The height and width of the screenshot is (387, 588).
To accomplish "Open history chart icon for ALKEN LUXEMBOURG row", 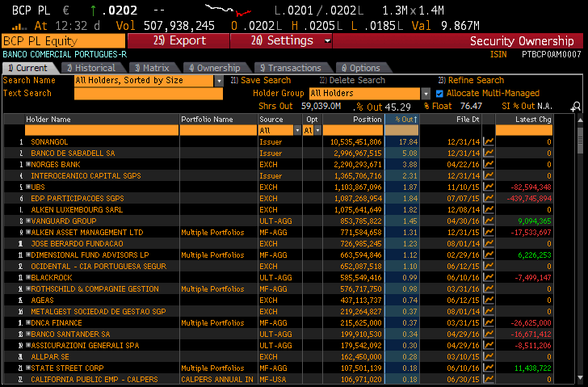I will tap(488, 209).
